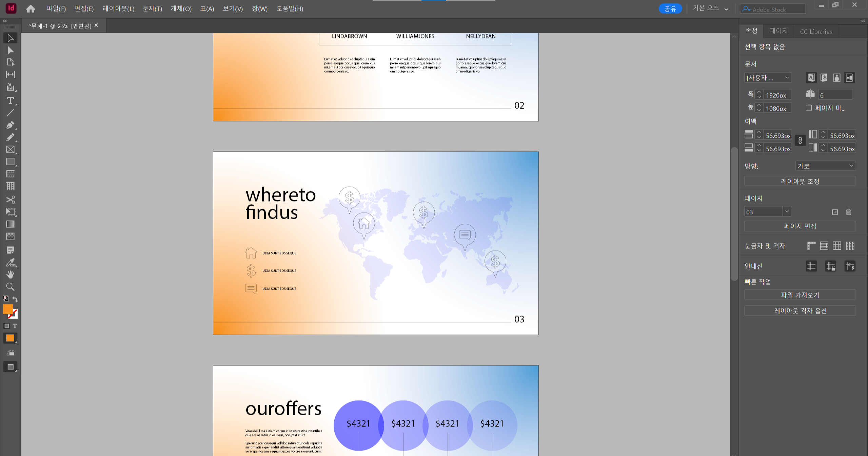Toggle document grid visibility
This screenshot has height=456, width=868.
click(837, 246)
